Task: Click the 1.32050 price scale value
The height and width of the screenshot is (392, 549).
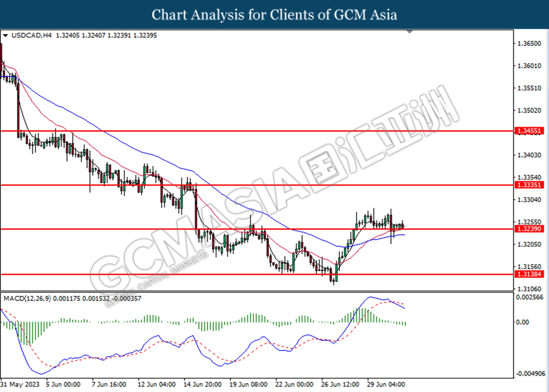Action: click(x=529, y=245)
